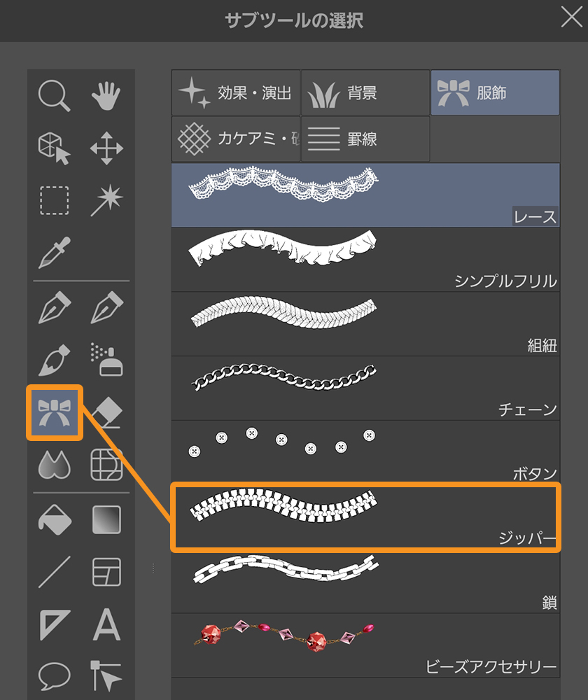The image size is (588, 700).
Task: Switch to the 効果・演出 tab
Action: point(236,92)
